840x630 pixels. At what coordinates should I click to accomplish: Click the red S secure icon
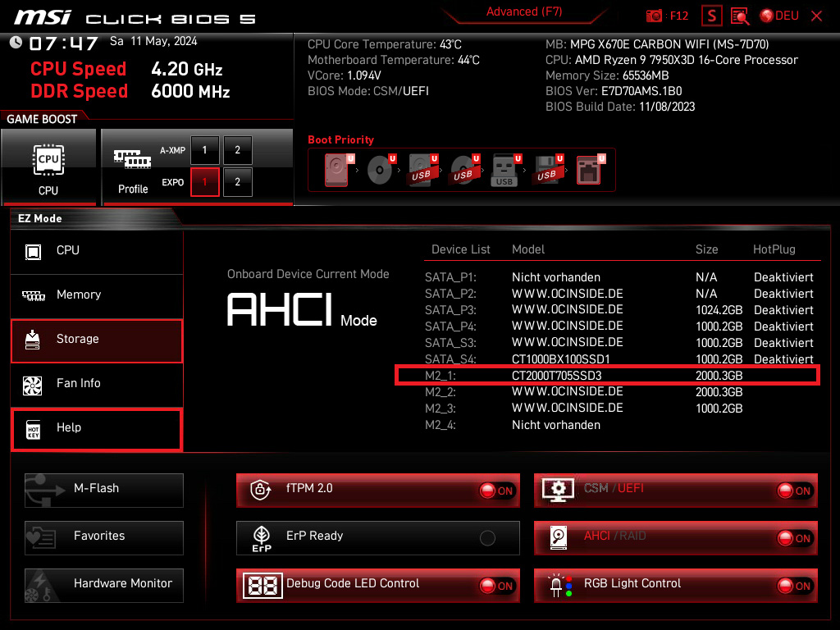(x=712, y=16)
